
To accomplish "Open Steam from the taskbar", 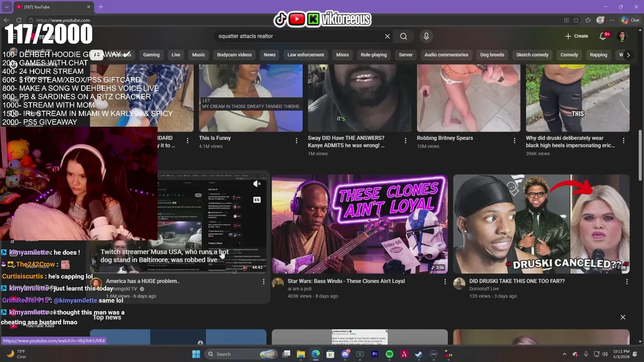I will (x=419, y=354).
